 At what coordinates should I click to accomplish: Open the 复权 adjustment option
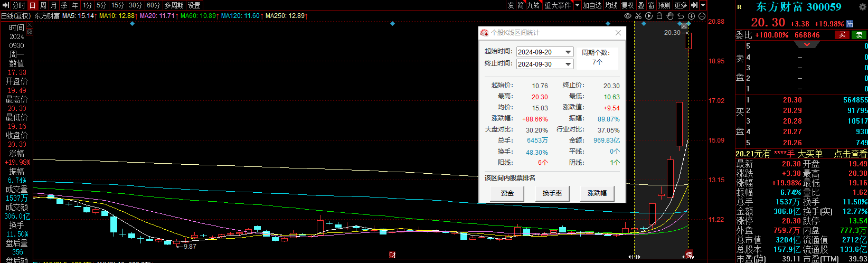[627, 5]
